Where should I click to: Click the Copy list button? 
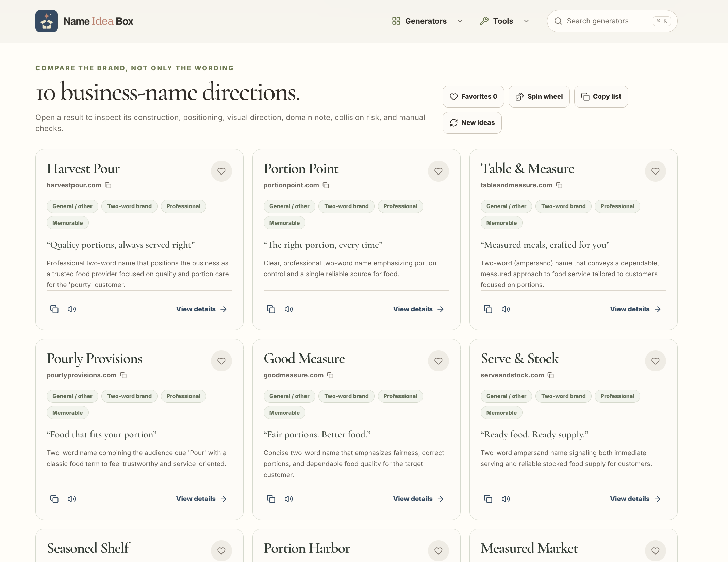pos(601,97)
